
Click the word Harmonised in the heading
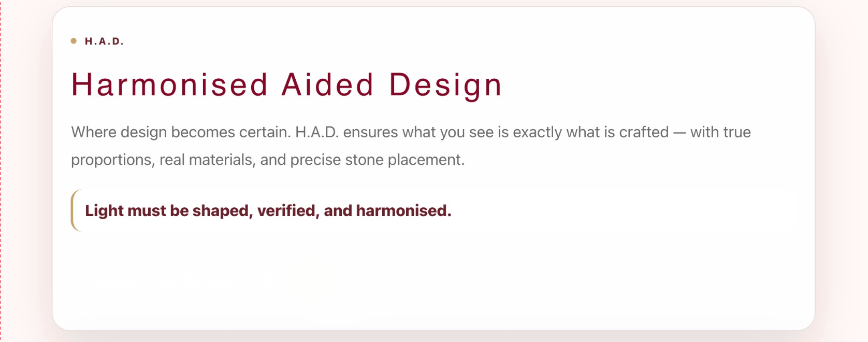tap(170, 85)
